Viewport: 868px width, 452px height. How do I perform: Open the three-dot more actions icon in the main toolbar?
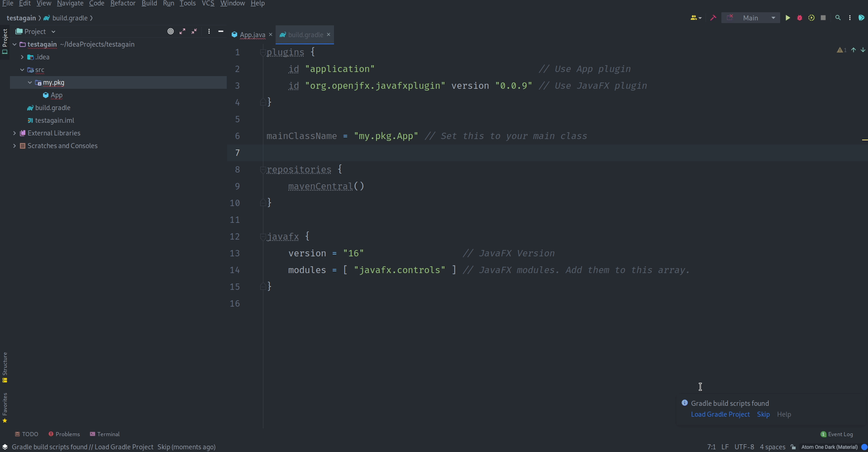(849, 18)
